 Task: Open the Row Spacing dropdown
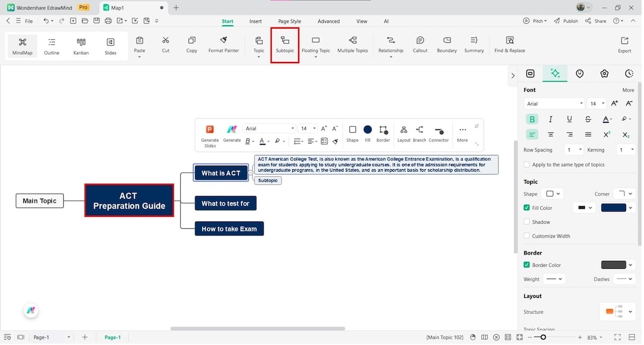574,150
